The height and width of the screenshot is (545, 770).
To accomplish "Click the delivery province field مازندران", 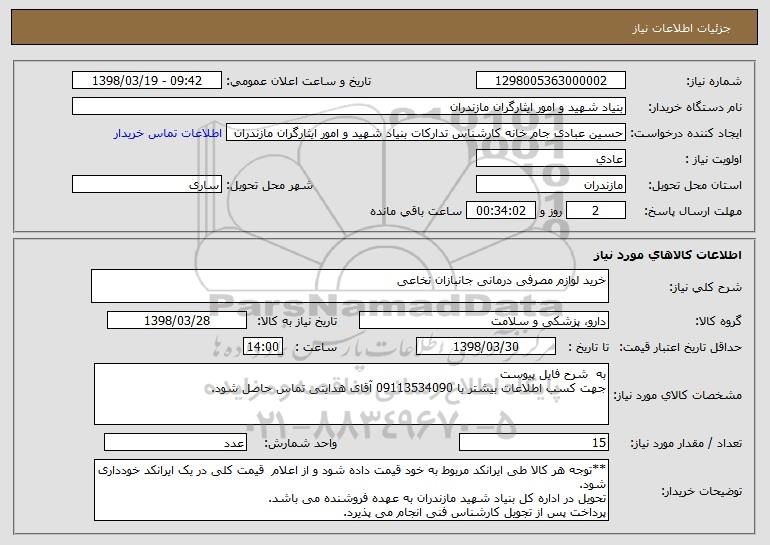I will [x=550, y=185].
